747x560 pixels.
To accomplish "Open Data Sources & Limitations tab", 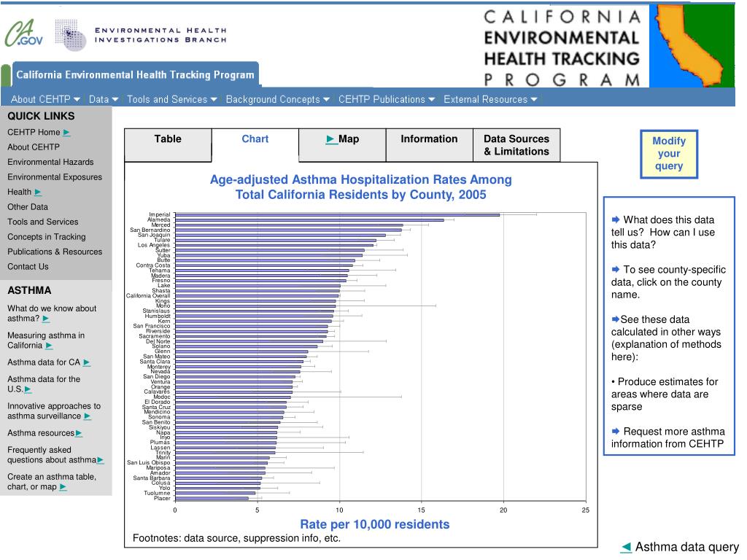I will point(516,145).
